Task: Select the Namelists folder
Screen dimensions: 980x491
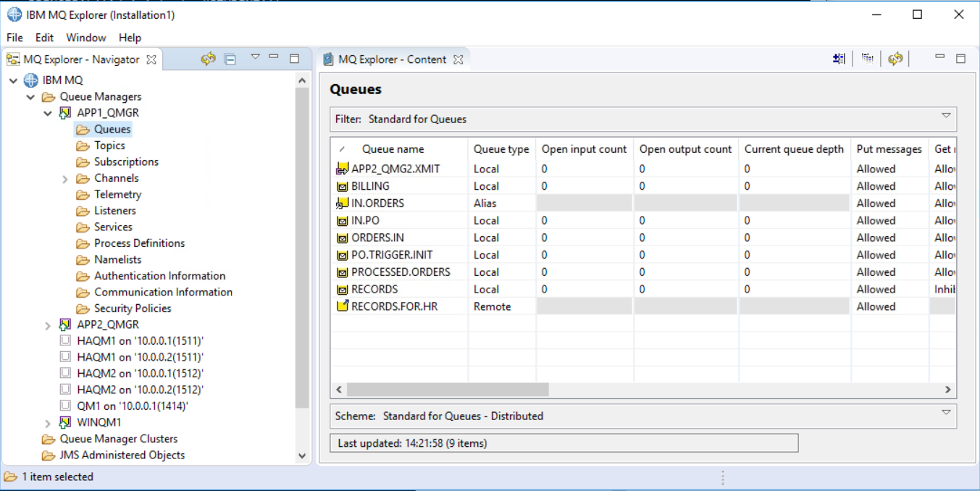Action: tap(109, 259)
